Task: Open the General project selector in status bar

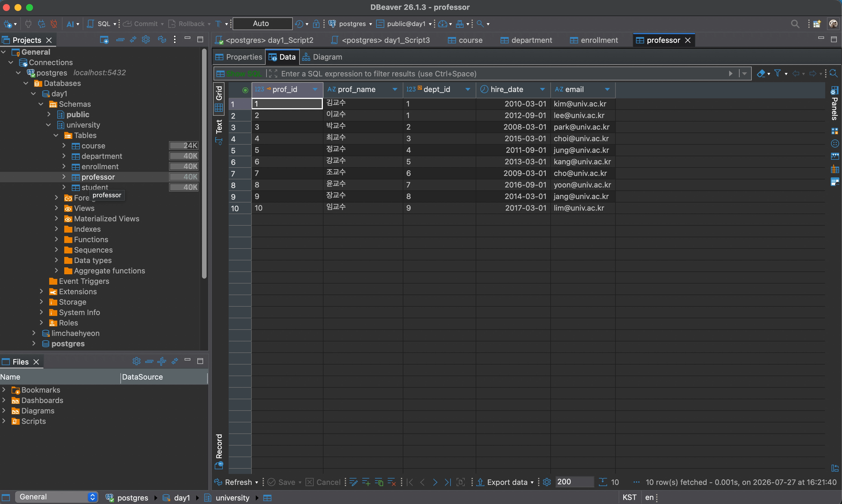Action: coord(56,497)
